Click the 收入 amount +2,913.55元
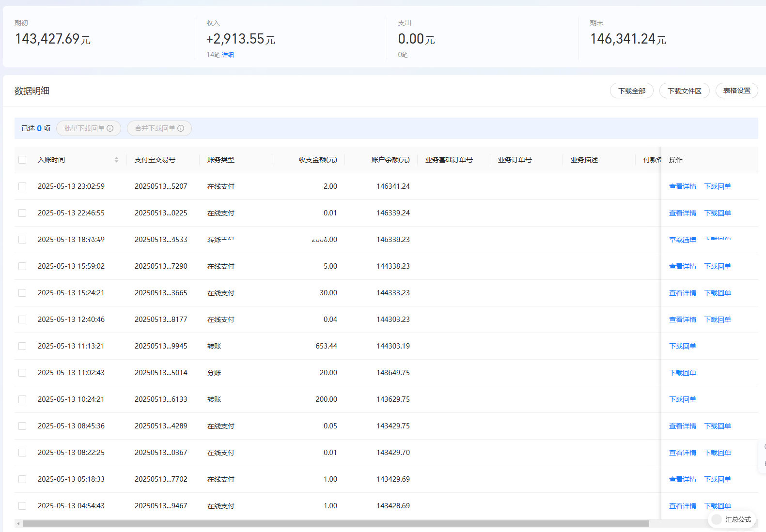Viewport: 766px width, 532px height. coord(241,39)
